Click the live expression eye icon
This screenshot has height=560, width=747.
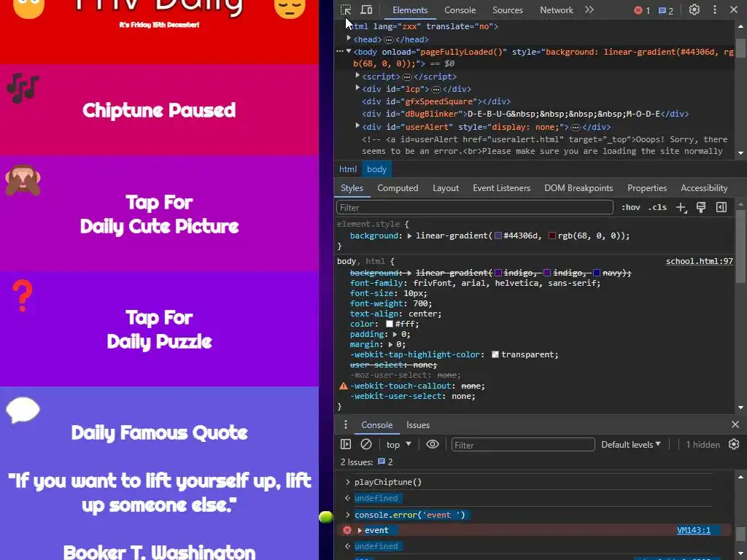432,444
